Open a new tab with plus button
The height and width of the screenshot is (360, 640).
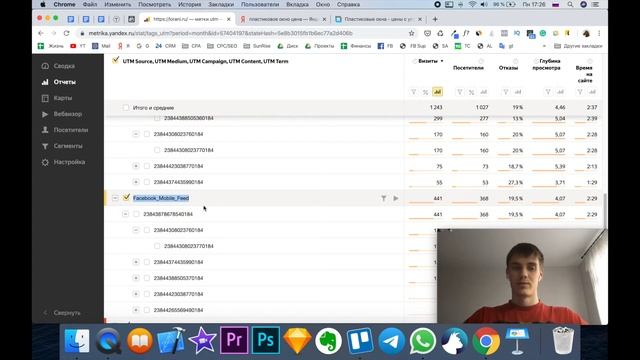pos(435,19)
